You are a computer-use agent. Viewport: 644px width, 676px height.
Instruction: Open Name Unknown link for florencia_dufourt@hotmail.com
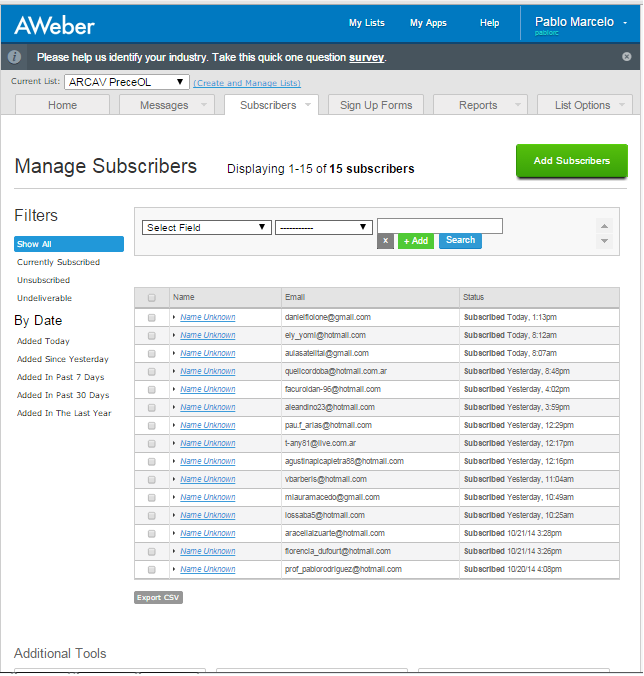coord(208,551)
